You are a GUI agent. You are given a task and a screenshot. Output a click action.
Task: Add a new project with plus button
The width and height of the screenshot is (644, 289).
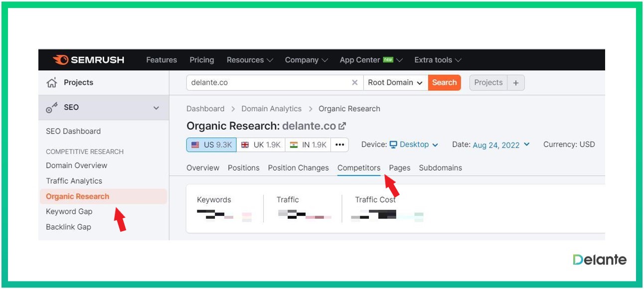516,83
